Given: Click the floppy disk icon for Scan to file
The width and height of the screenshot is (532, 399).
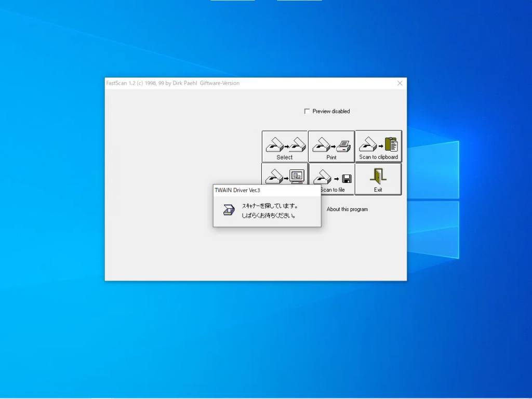Looking at the screenshot, I should point(347,179).
